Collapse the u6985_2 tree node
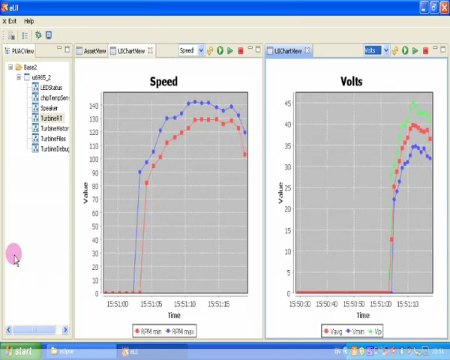 coord(19,77)
